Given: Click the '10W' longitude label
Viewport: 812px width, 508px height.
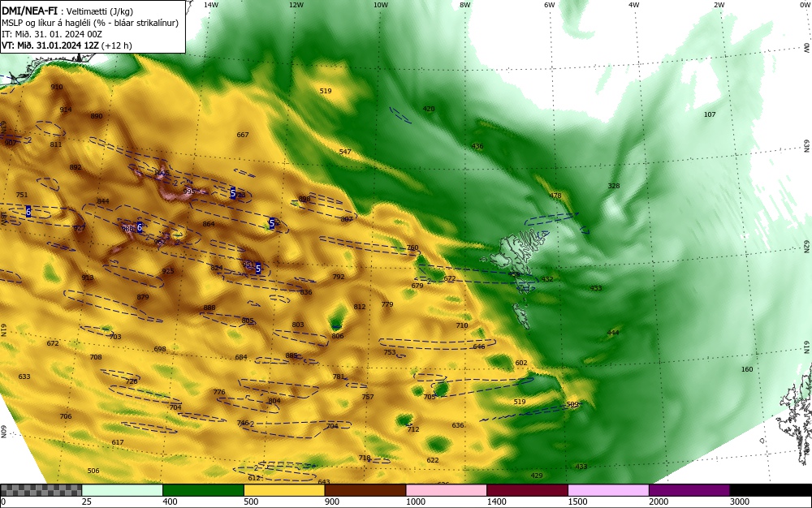Looking at the screenshot, I should pyautogui.click(x=381, y=5).
